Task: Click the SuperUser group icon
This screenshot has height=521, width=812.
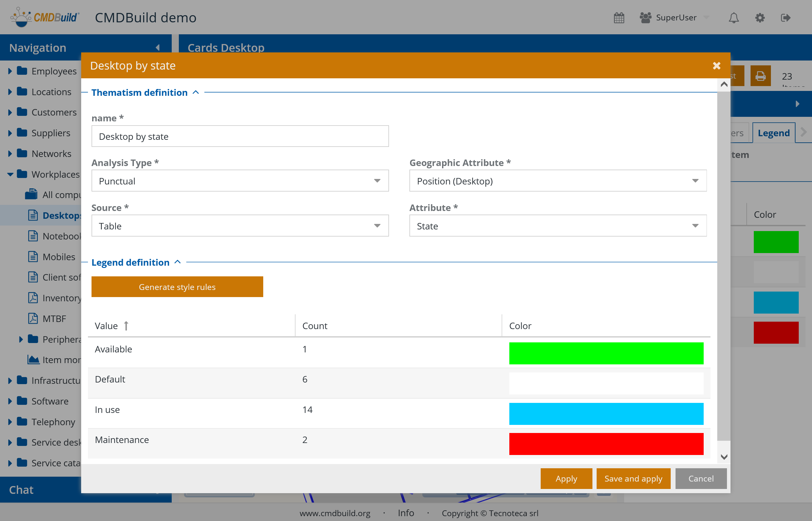Action: 645,17
